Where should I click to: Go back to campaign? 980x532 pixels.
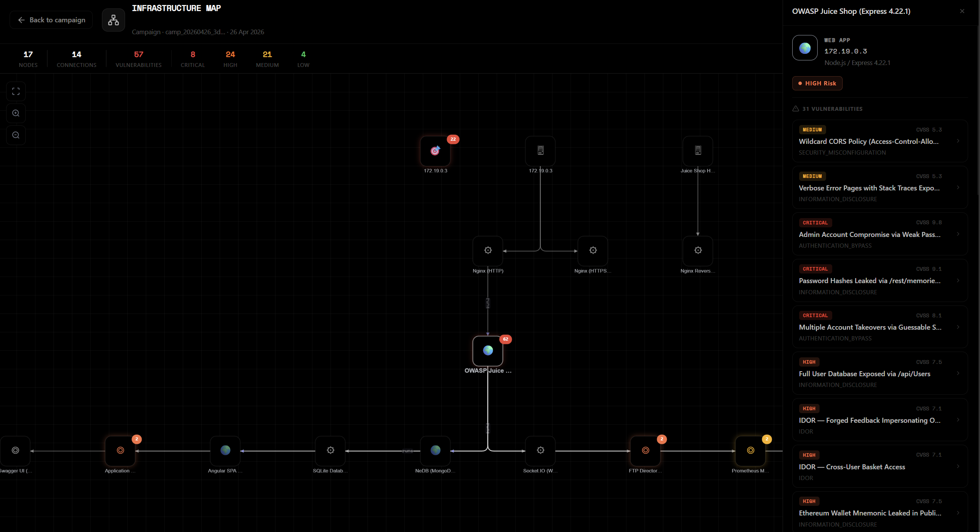(x=51, y=20)
